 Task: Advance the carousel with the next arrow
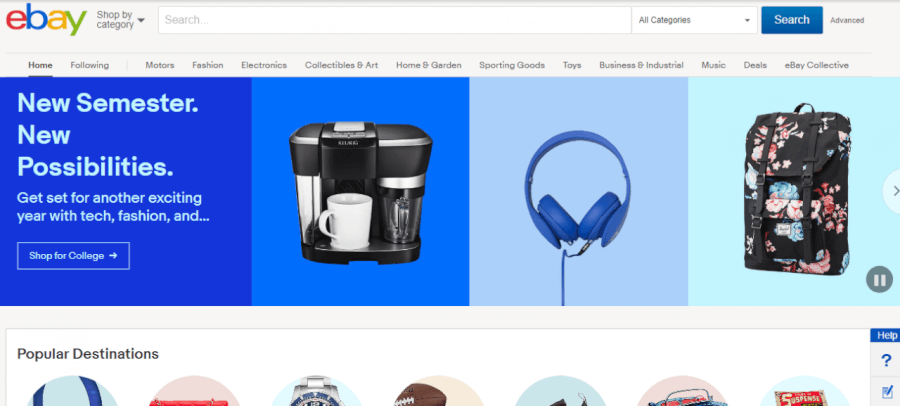pyautogui.click(x=891, y=191)
